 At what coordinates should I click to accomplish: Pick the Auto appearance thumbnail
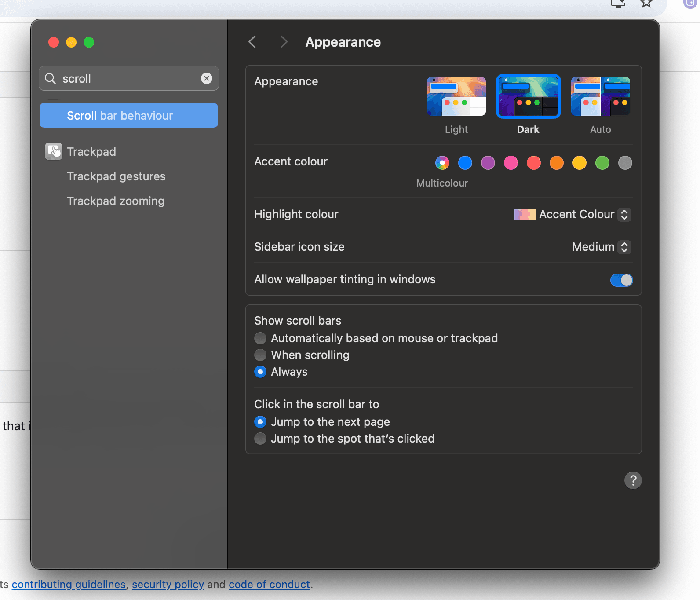point(600,97)
